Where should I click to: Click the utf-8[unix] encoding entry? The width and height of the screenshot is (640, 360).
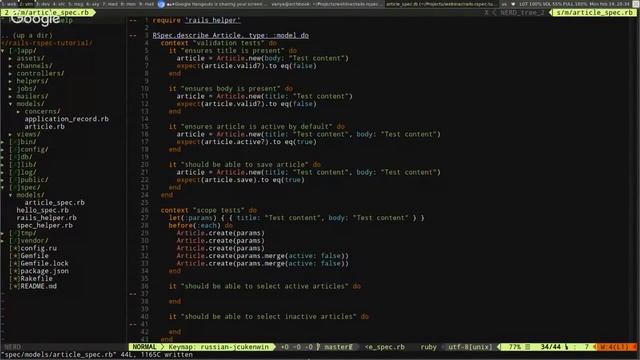470,347
